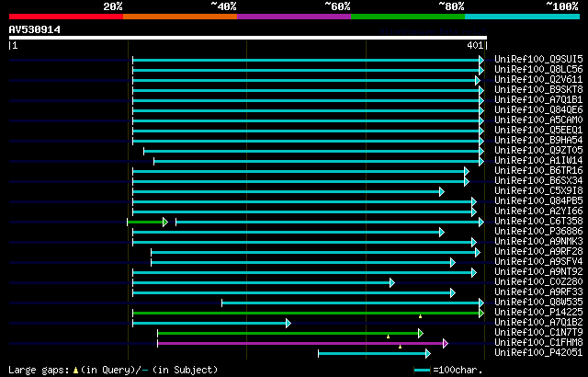588x377 pixels.
Task: Select the purple alignment bar of C1FHM8
Action: pos(302,343)
